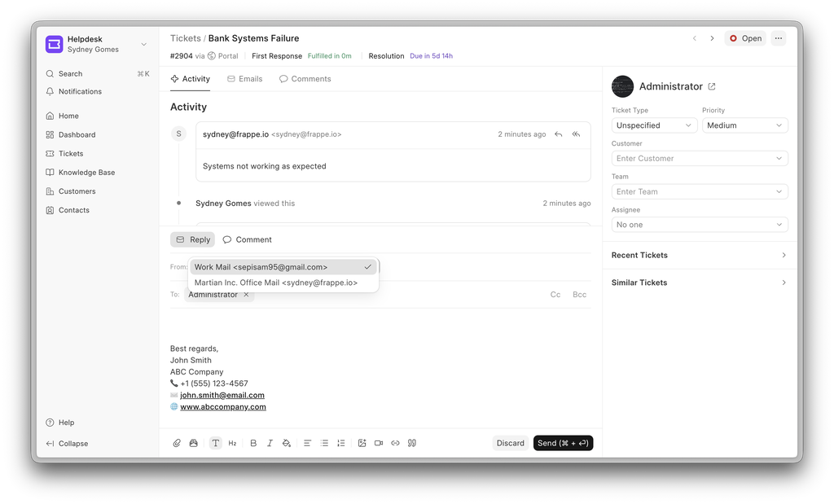Viewport: 834px width, 504px height.
Task: Click the attach file paperclip icon
Action: pos(177,443)
